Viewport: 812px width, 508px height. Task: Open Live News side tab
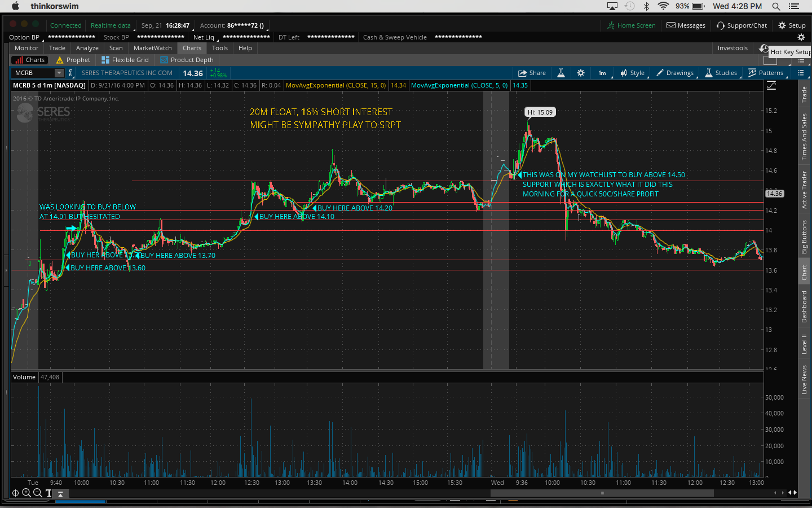coord(804,379)
